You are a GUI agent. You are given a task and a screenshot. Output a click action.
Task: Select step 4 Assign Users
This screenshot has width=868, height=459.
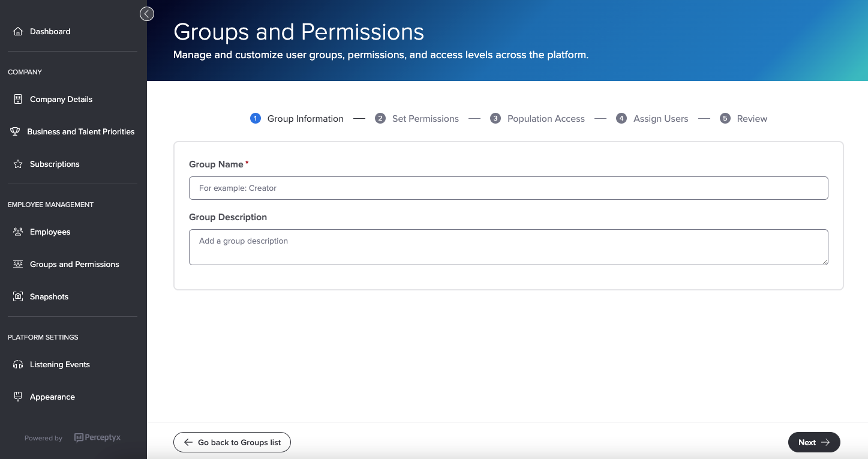(x=652, y=119)
